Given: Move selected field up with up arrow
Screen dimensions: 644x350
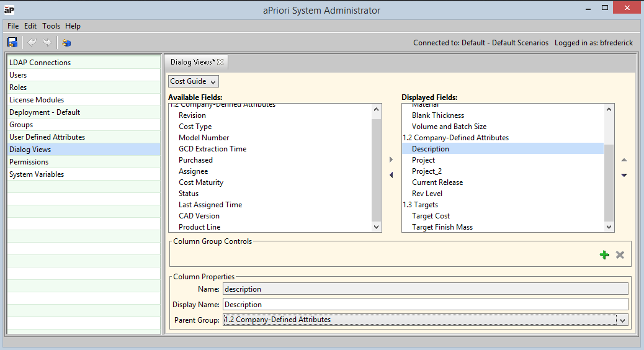Looking at the screenshot, I should tap(624, 160).
